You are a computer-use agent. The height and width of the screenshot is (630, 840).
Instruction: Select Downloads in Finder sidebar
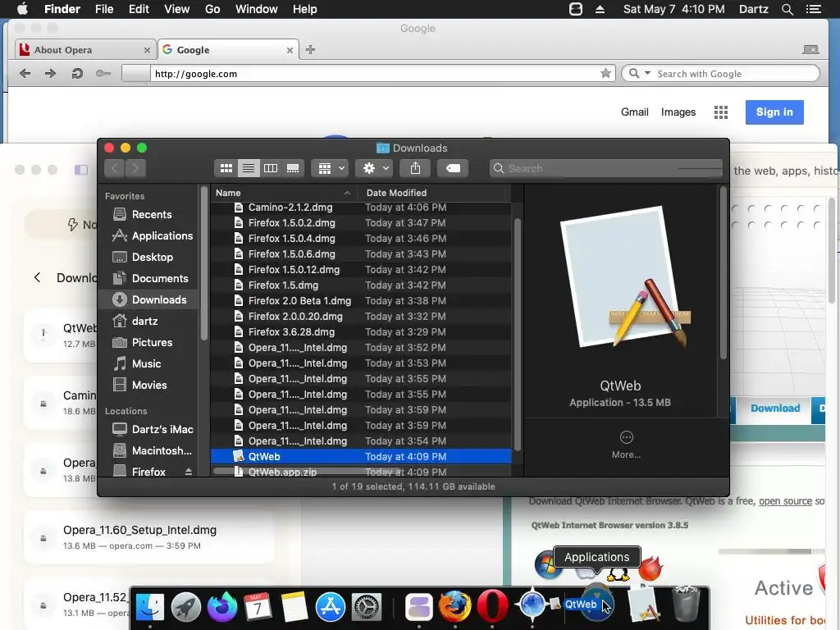point(149,299)
